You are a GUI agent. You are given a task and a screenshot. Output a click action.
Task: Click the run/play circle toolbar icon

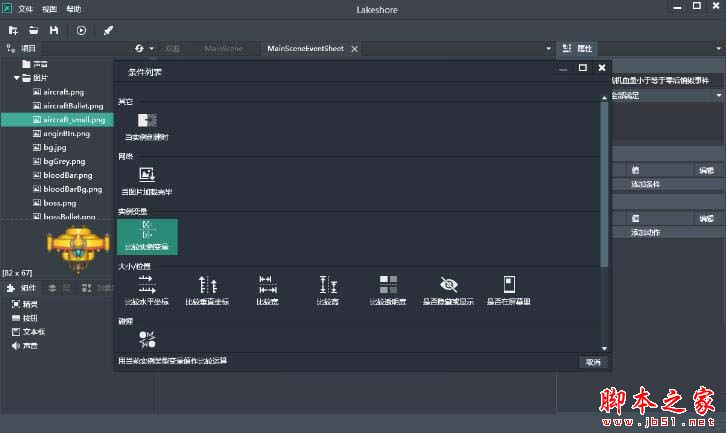click(81, 31)
